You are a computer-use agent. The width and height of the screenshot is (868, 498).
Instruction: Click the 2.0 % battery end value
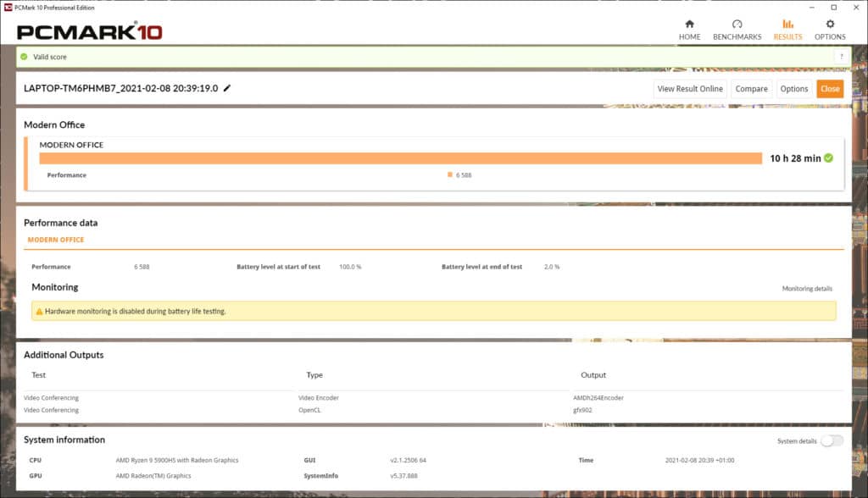551,267
